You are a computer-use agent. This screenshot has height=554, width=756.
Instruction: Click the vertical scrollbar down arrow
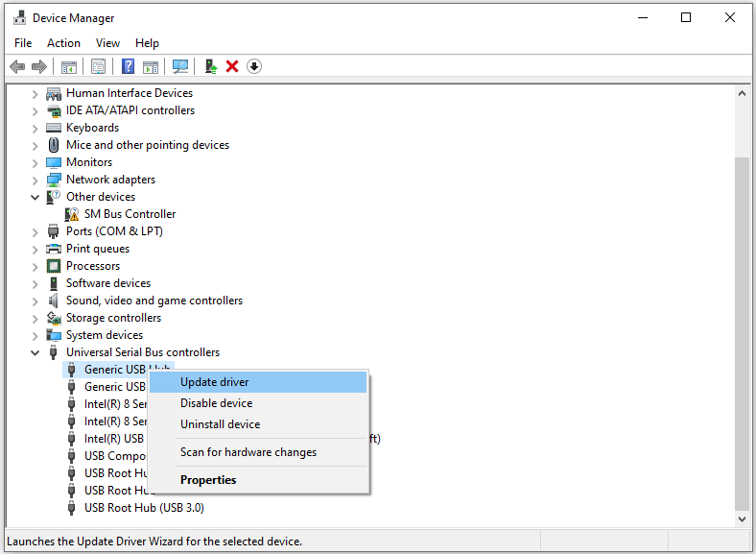[742, 518]
